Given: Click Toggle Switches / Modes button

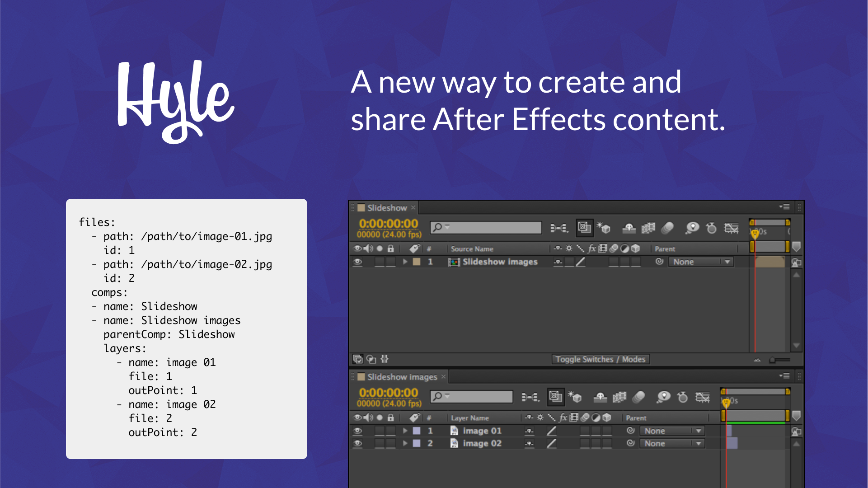Looking at the screenshot, I should pyautogui.click(x=601, y=359).
